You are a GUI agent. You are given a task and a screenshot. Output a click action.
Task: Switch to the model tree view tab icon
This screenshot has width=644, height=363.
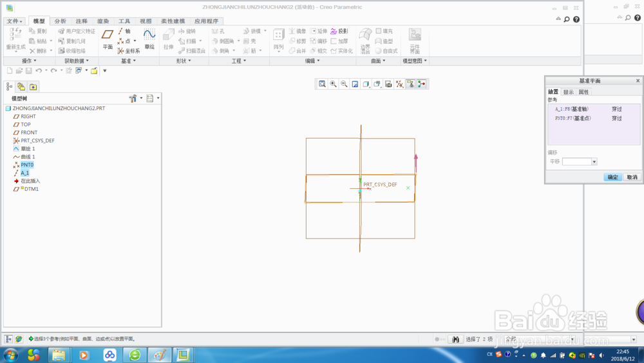point(9,87)
